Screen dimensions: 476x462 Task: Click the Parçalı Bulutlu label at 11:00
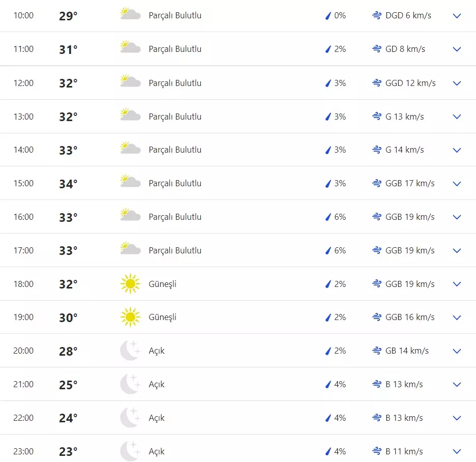point(175,49)
